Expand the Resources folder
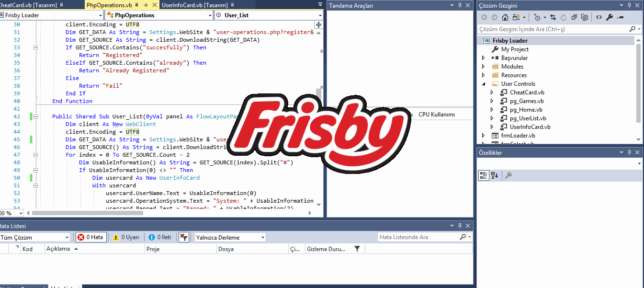This screenshot has width=644, height=288. pos(483,75)
